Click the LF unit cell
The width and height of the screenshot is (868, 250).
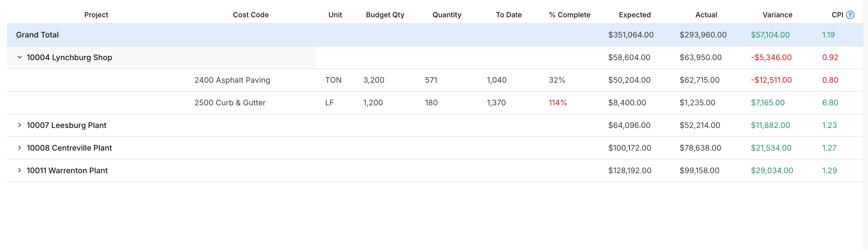[x=330, y=103]
